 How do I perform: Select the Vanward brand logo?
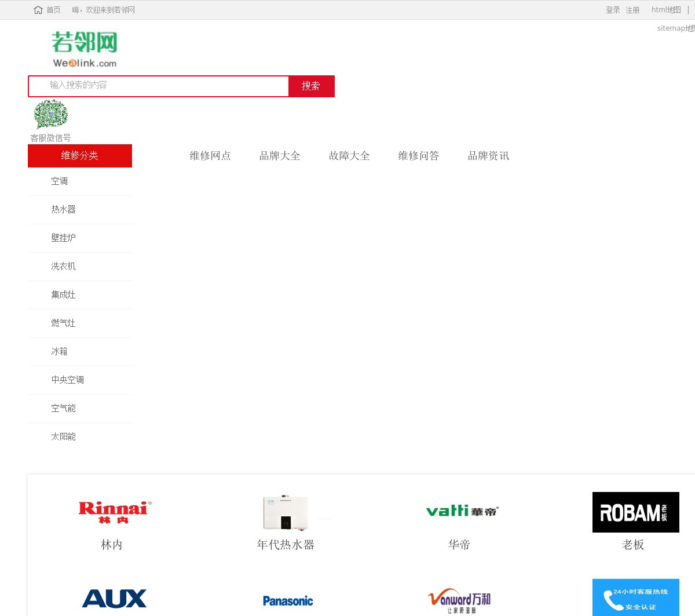459,601
